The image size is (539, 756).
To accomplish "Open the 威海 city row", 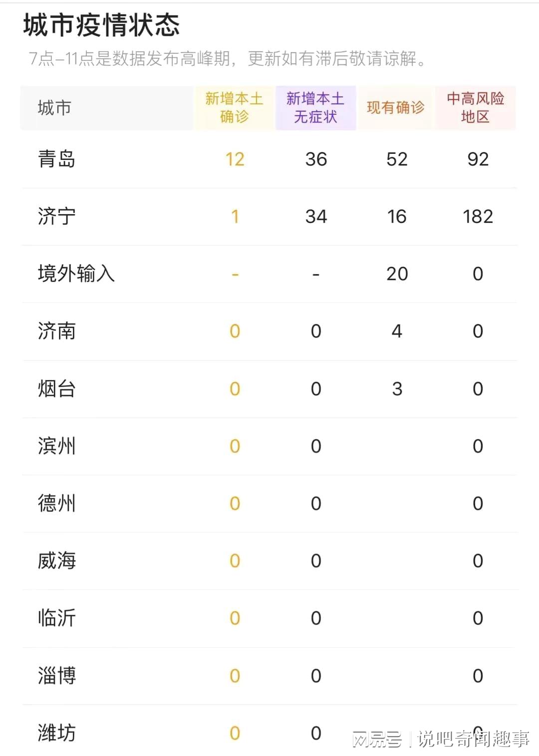I will 56,561.
